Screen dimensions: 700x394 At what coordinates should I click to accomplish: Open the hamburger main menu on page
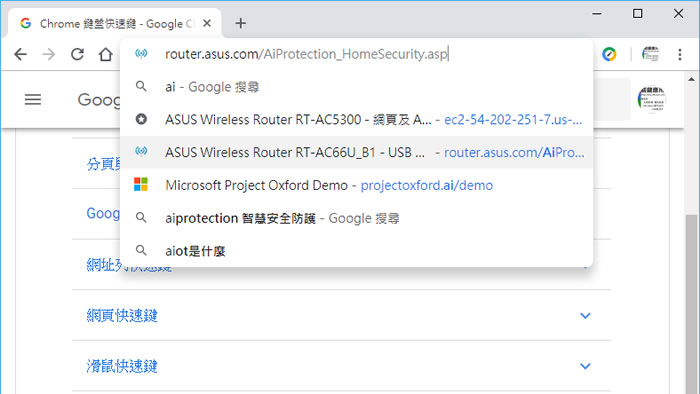click(33, 99)
